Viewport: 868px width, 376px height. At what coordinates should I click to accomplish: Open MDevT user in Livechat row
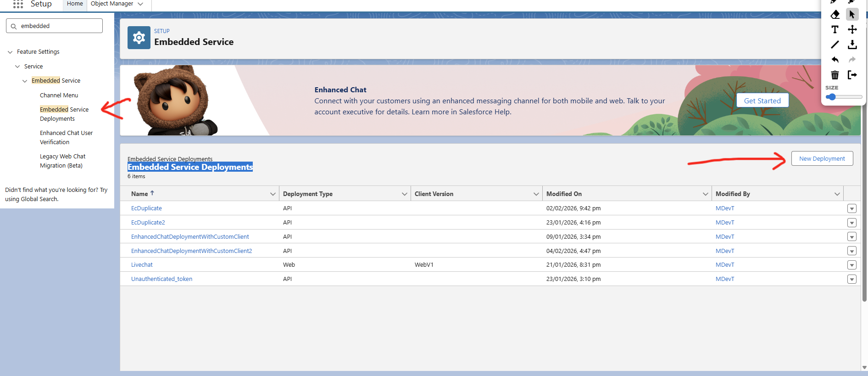pyautogui.click(x=725, y=265)
